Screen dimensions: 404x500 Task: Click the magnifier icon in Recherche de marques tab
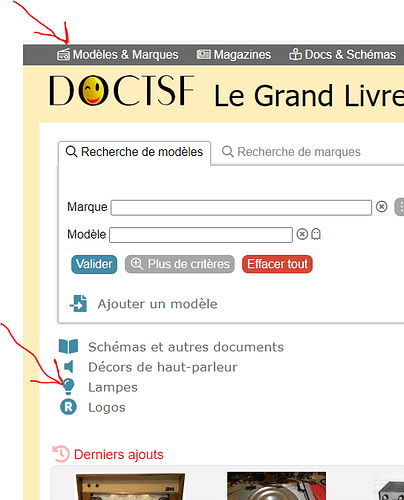tap(228, 152)
